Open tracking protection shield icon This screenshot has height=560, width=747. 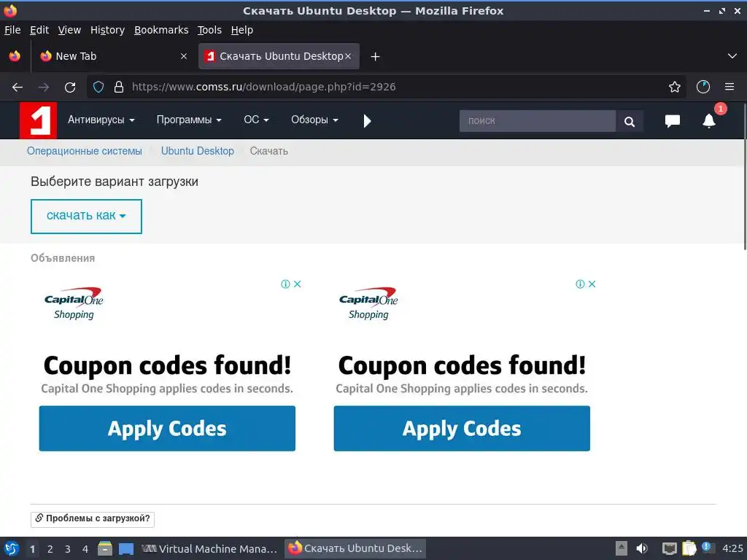point(98,87)
